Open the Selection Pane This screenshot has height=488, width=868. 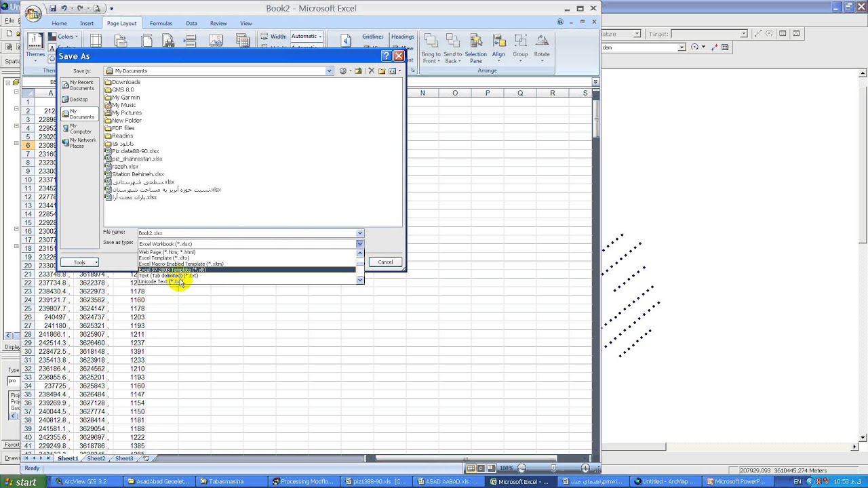475,49
